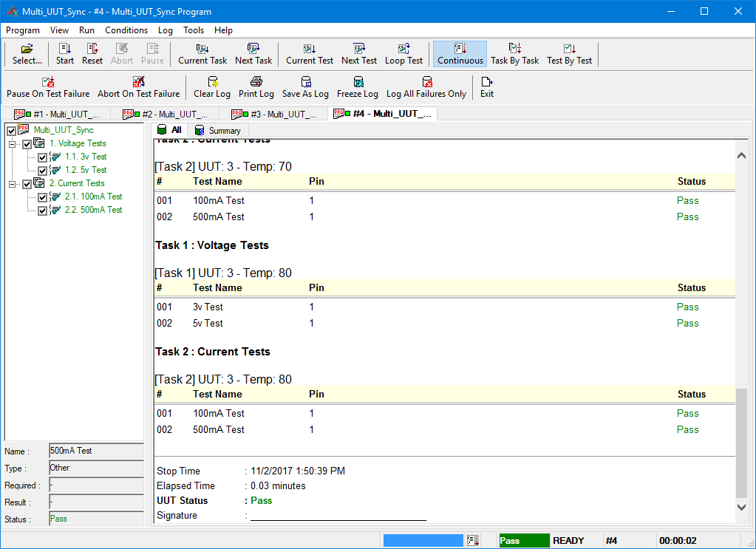Disable the 2.1 100mA Test
The width and height of the screenshot is (756, 549).
tap(42, 196)
